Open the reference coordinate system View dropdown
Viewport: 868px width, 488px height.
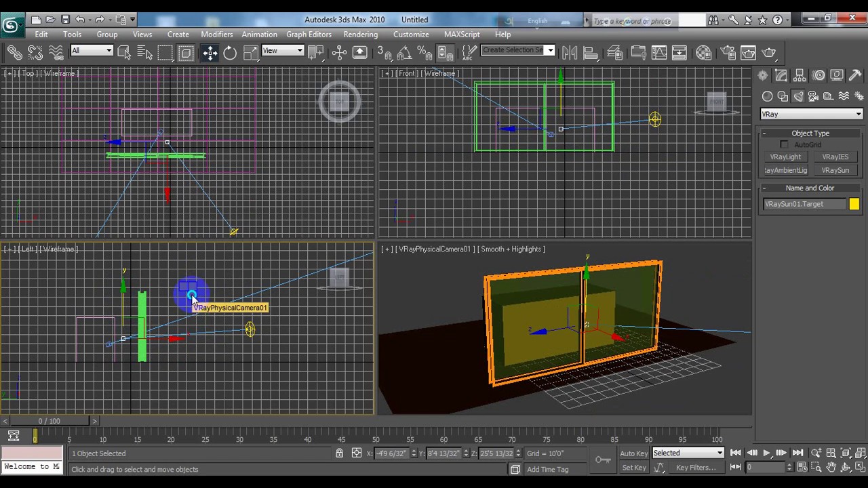coord(282,50)
